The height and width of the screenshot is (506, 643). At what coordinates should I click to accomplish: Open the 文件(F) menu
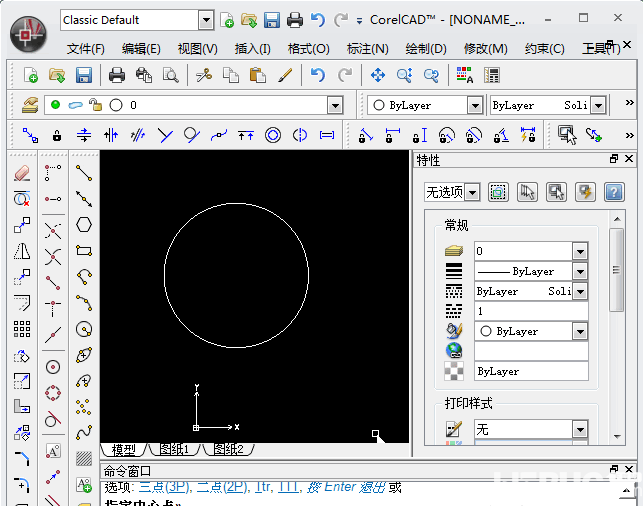[86, 49]
